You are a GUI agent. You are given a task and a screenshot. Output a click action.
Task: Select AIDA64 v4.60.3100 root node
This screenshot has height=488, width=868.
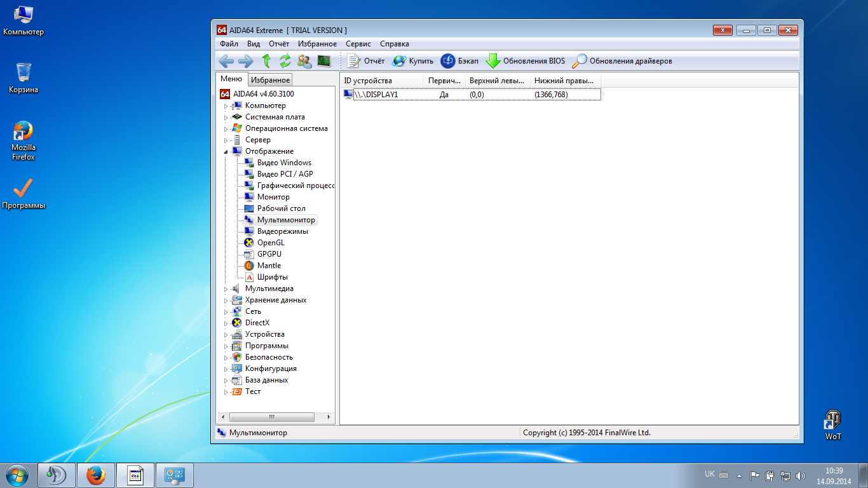coord(257,94)
